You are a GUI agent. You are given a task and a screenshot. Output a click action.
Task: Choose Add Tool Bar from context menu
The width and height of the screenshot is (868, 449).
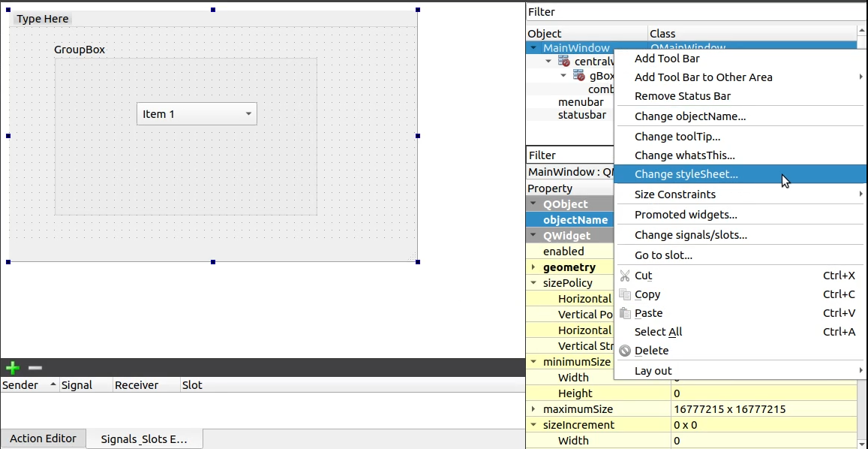740,59
